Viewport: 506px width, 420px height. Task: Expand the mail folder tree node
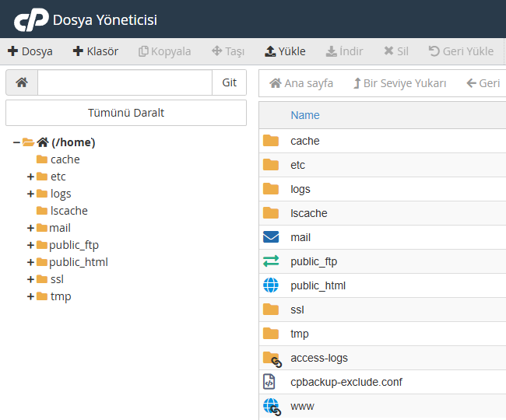coord(31,228)
